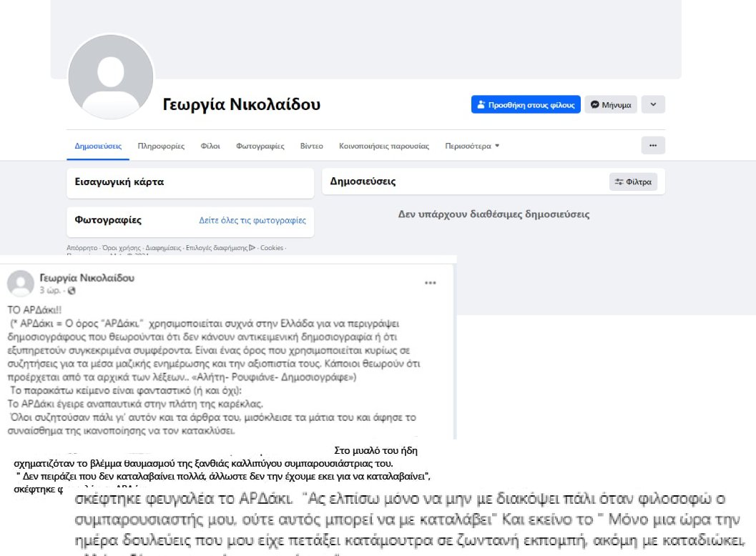This screenshot has width=756, height=556.
Task: Go to the Φωτογραφίες tab
Action: [260, 146]
